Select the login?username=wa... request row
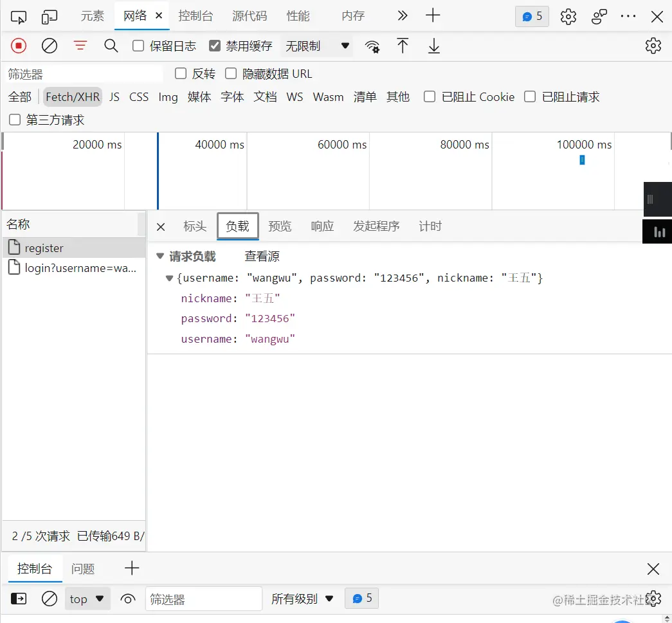The height and width of the screenshot is (623, 672). pos(74,268)
